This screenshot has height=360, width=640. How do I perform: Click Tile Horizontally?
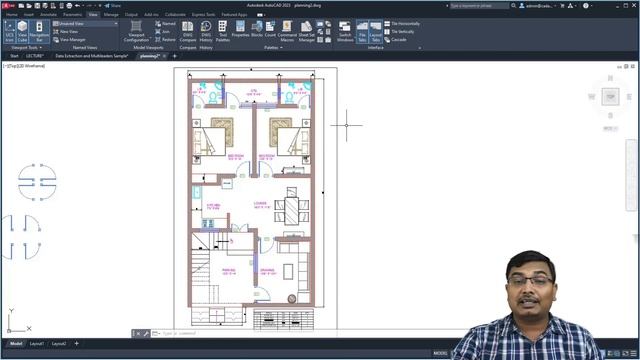402,24
